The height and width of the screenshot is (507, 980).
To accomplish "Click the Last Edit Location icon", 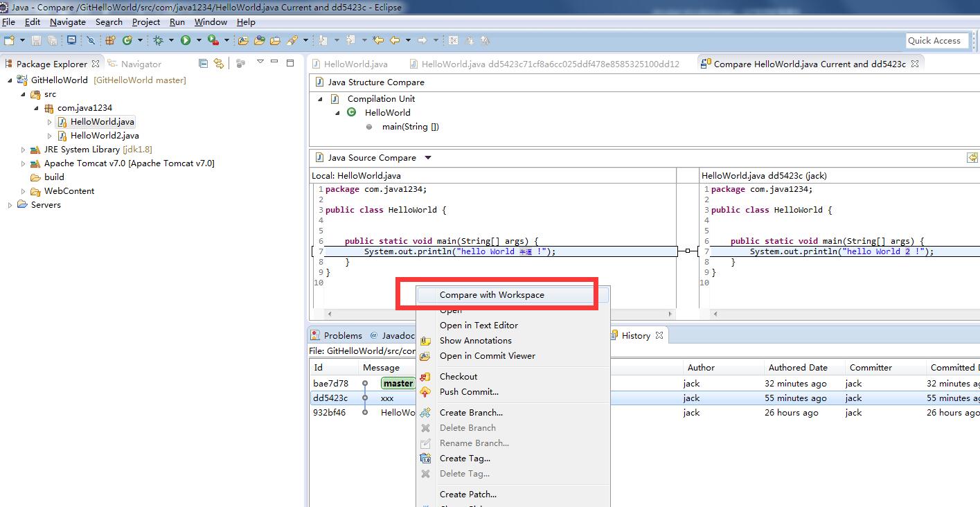I will [378, 41].
